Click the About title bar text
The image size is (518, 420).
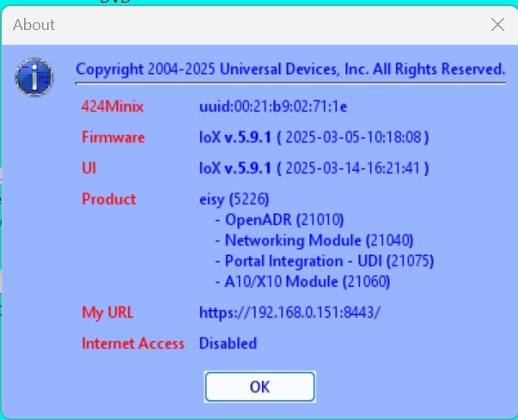(34, 25)
